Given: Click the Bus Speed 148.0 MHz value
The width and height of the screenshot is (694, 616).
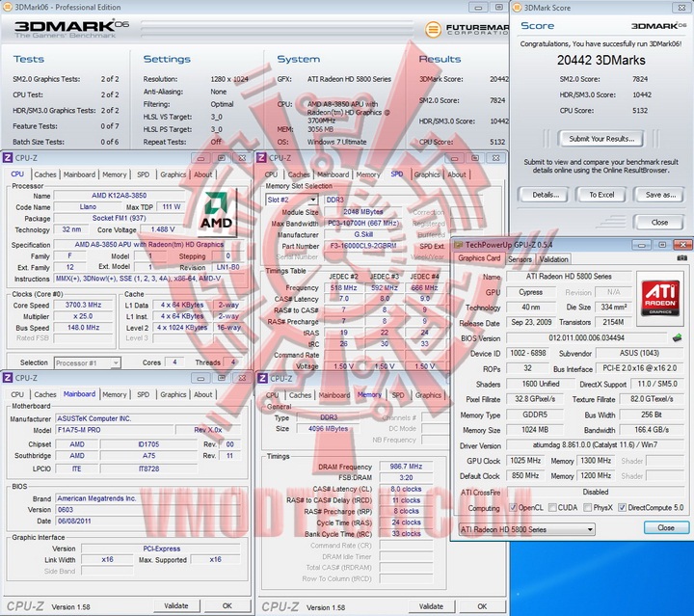Looking at the screenshot, I should pos(83,328).
